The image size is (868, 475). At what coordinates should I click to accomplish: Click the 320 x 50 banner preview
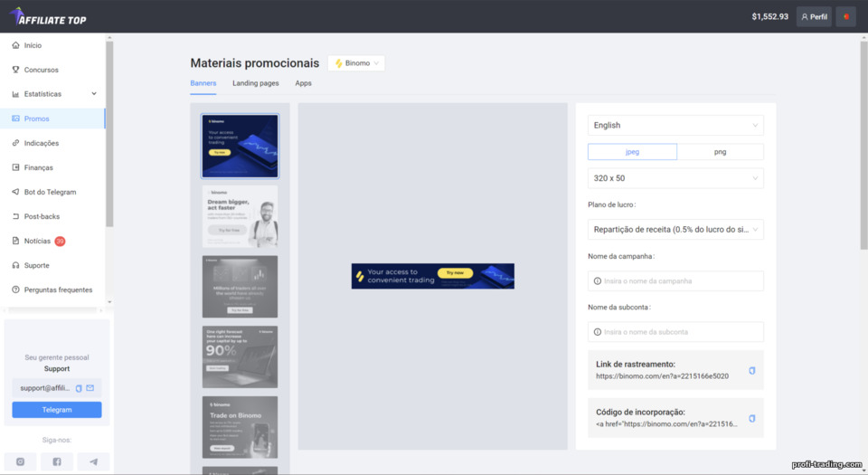pos(433,276)
